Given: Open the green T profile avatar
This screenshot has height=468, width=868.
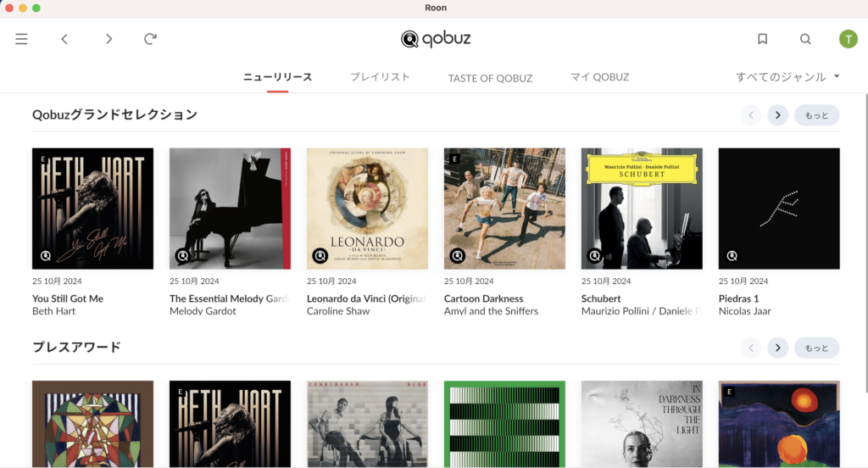Looking at the screenshot, I should pos(848,39).
